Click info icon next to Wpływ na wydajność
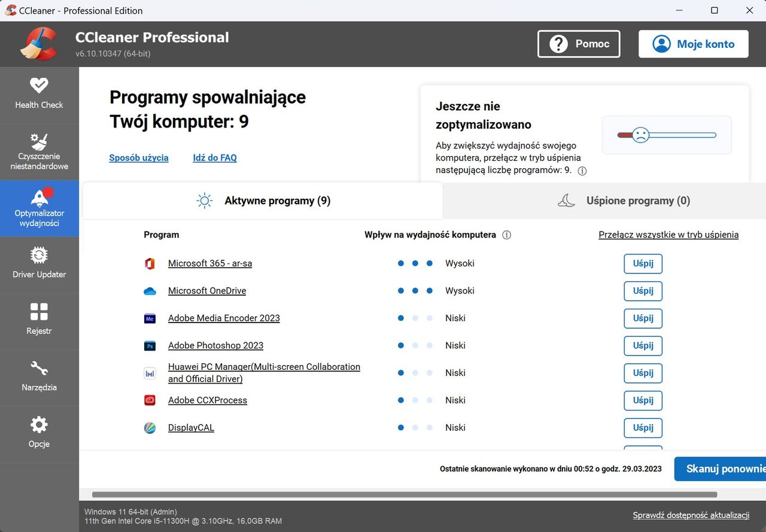Image resolution: width=766 pixels, height=532 pixels. [506, 235]
